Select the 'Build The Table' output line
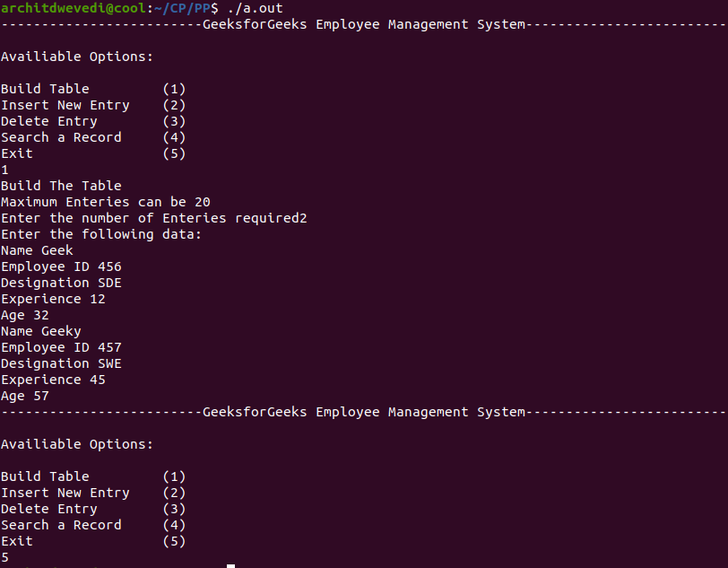This screenshot has height=568, width=728. coord(61,186)
